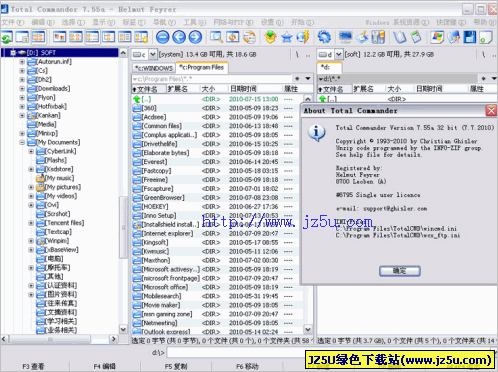Open the 网络与FTP menu

coord(233,22)
